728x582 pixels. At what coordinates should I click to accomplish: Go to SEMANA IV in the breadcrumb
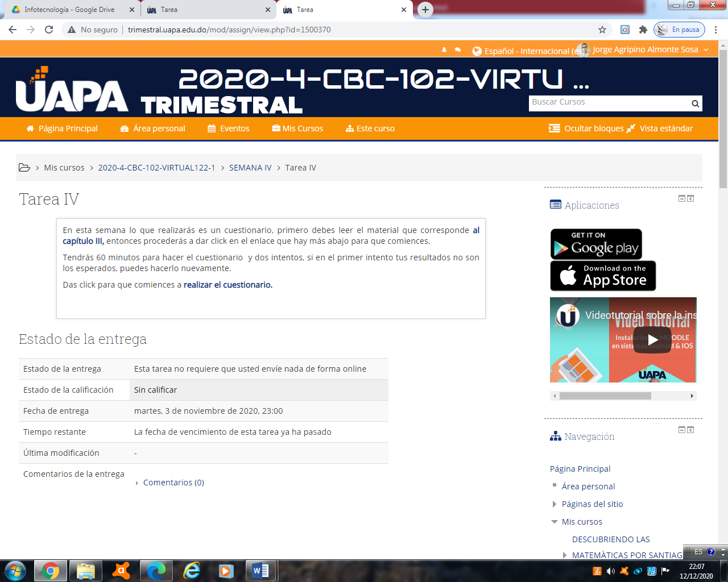point(250,168)
